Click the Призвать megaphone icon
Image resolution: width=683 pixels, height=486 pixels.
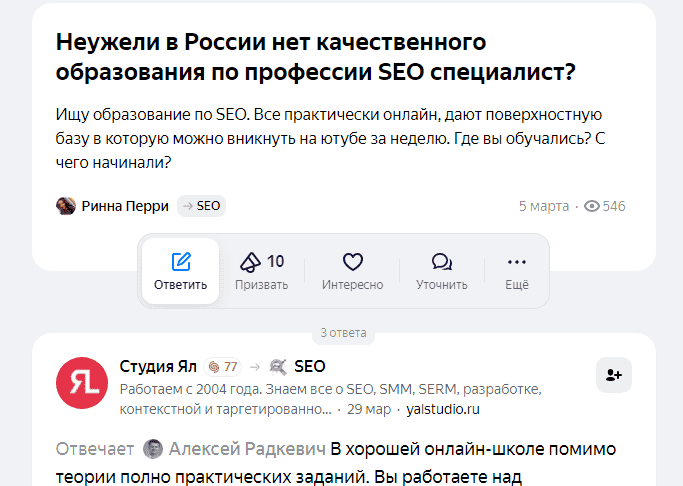pos(250,262)
